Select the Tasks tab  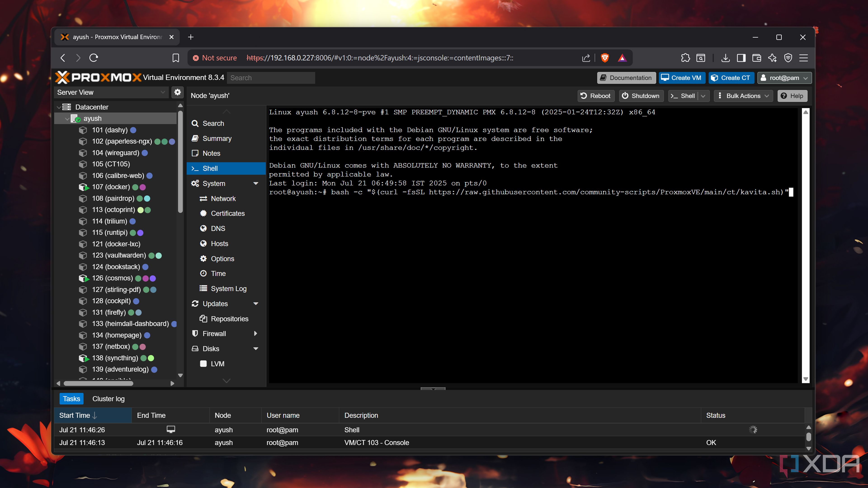(x=71, y=399)
